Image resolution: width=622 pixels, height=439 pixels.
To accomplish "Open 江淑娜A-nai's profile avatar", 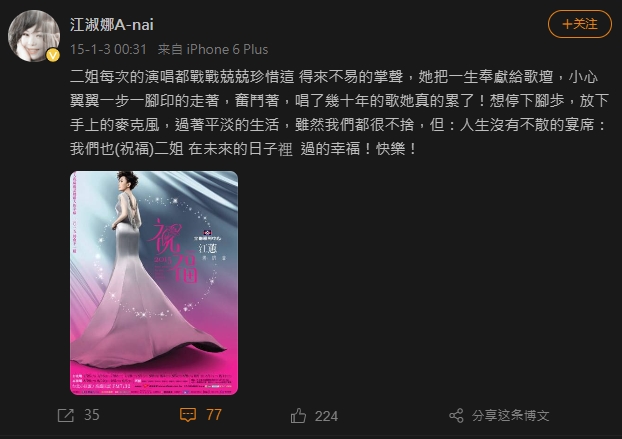I will point(34,36).
